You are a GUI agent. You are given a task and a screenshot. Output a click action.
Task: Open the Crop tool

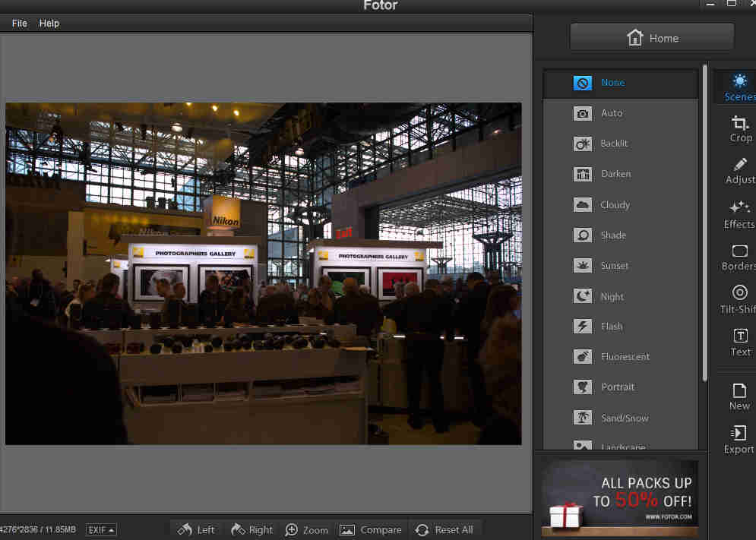[740, 129]
